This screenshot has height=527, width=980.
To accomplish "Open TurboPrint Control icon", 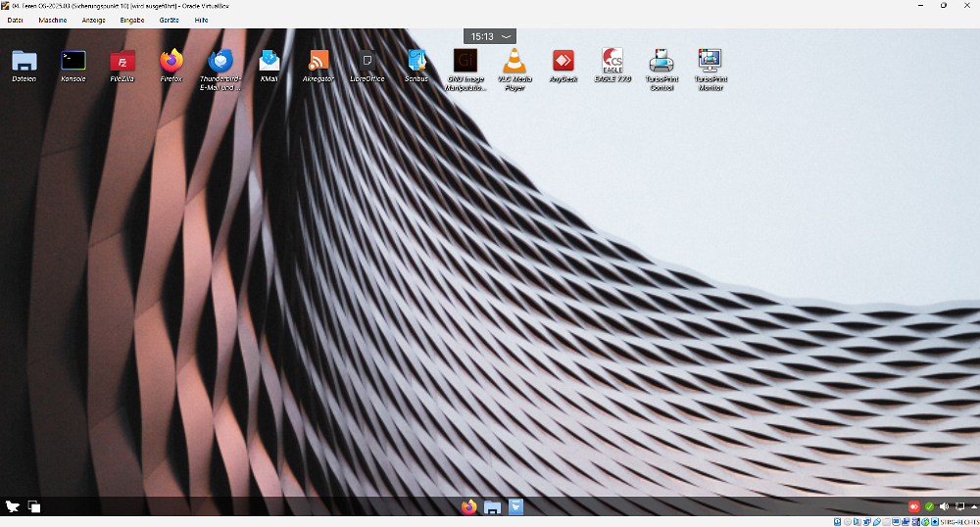I will coord(661,62).
